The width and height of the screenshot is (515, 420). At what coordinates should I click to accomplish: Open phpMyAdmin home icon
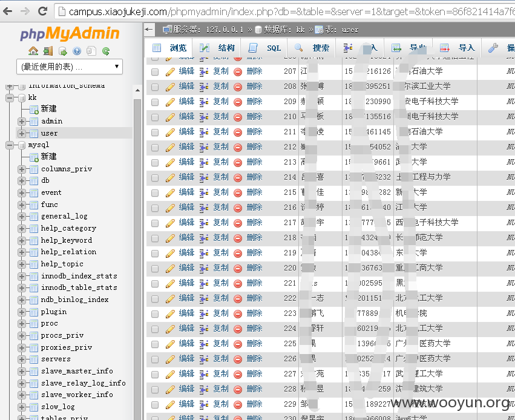[33, 51]
